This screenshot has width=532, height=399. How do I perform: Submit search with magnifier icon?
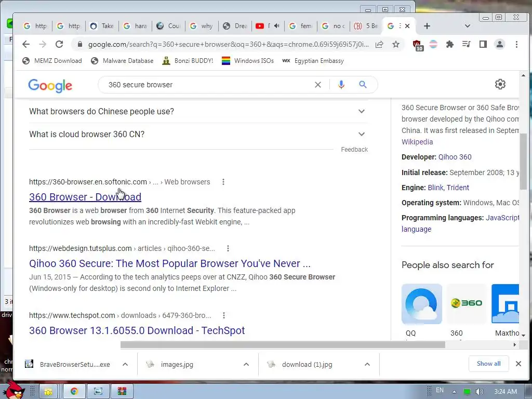pyautogui.click(x=363, y=85)
